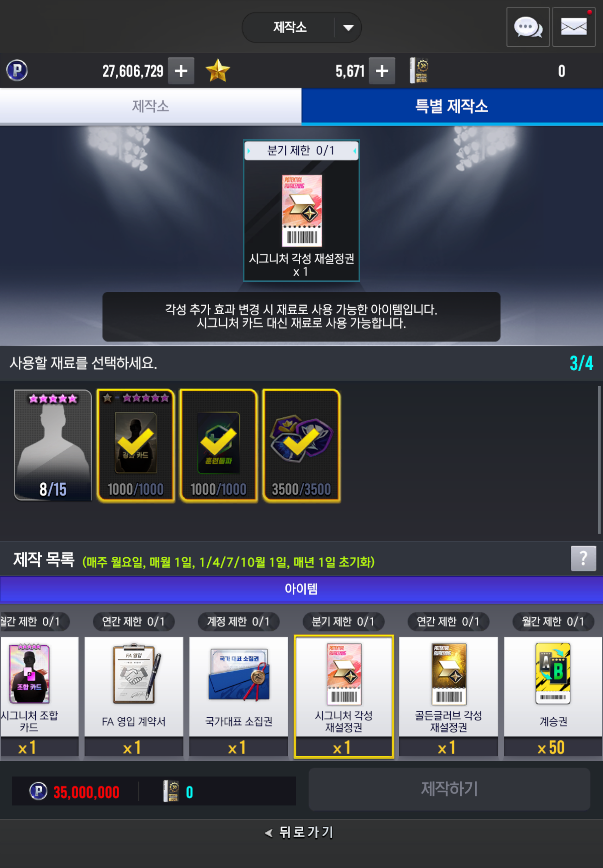This screenshot has width=603, height=868.
Task: Go back with 뒤로가기
Action: pyautogui.click(x=299, y=832)
